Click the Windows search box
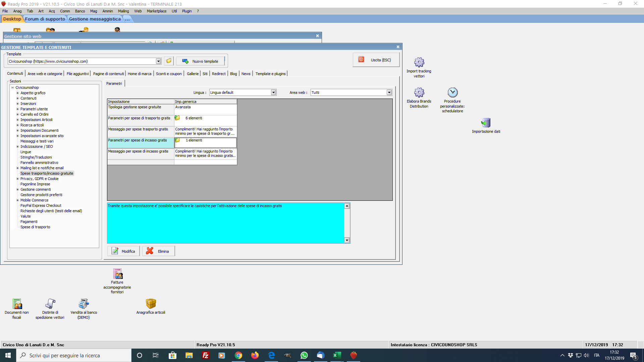The width and height of the screenshot is (644, 362). (x=74, y=355)
